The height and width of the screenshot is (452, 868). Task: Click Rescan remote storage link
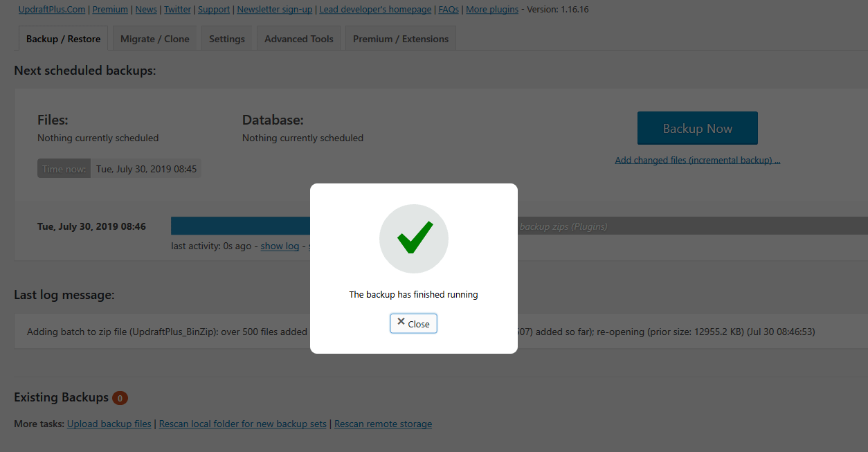tap(383, 424)
